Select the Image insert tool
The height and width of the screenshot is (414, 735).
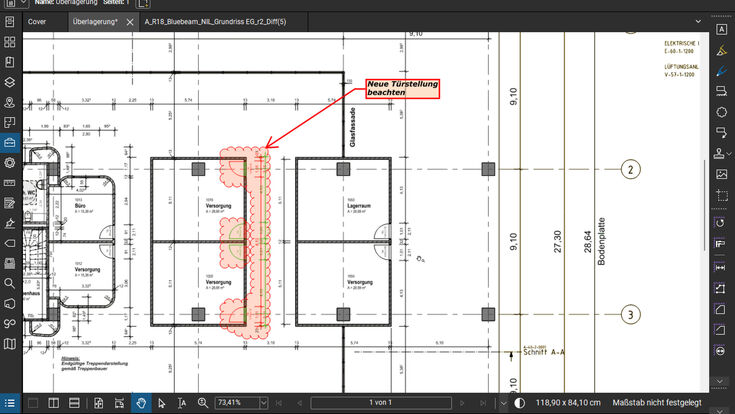pos(721,174)
